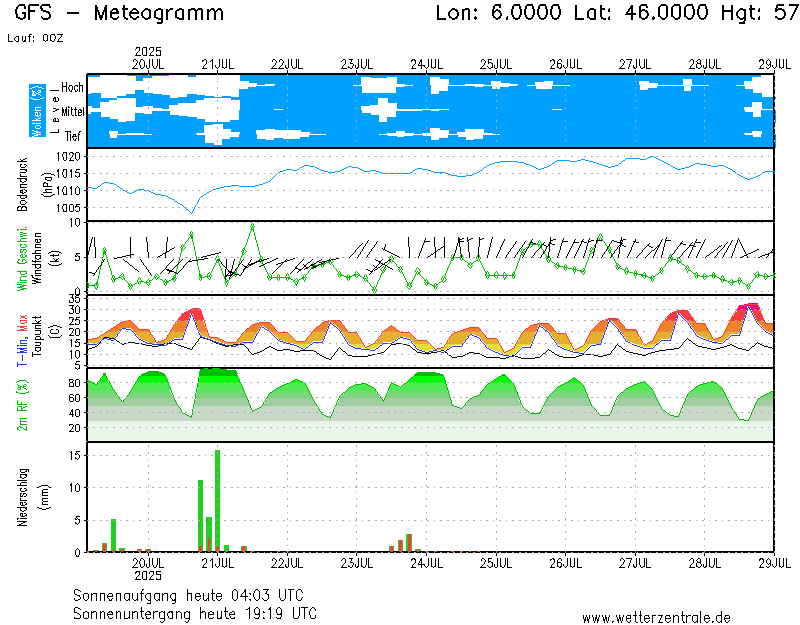
Task: Click the '30' temperature axis value
Action: coord(74,310)
